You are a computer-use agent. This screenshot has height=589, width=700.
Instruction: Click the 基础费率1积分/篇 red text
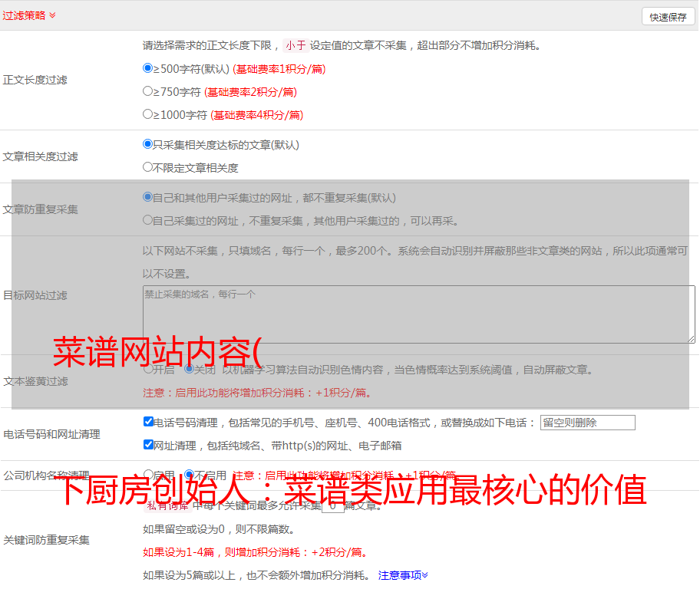pos(279,69)
